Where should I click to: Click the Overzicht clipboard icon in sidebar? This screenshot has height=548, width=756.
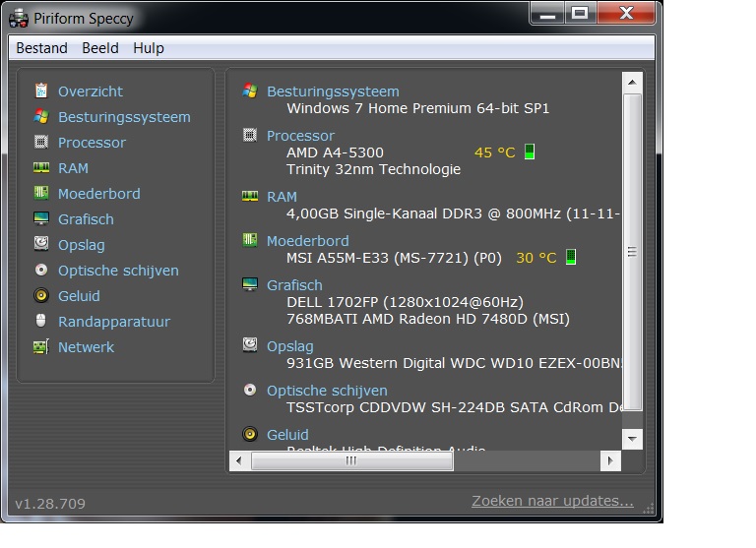41,91
